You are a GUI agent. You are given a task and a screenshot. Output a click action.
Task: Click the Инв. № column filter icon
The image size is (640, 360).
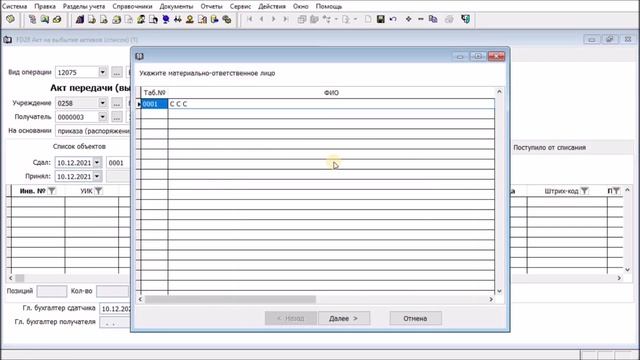(x=52, y=191)
